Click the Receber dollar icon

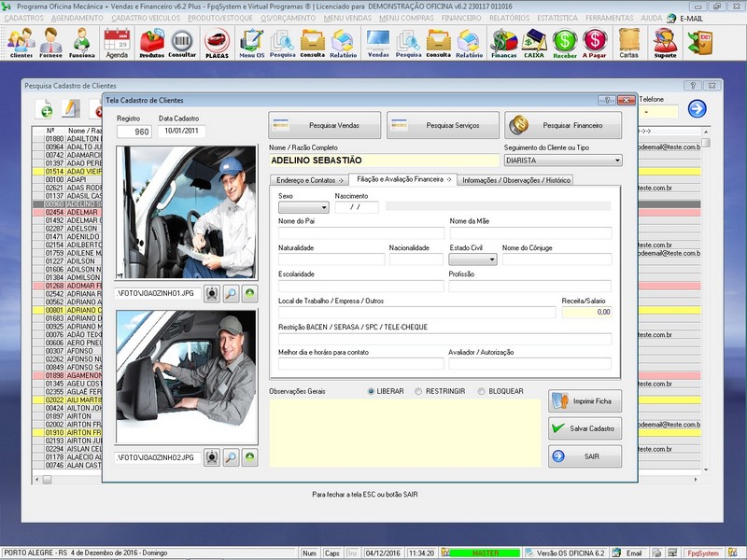[564, 42]
